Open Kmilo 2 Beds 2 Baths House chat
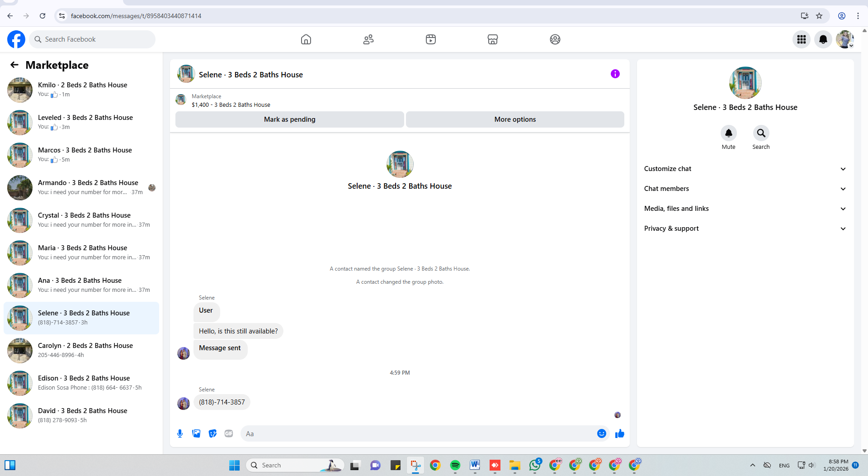Image resolution: width=868 pixels, height=476 pixels. tap(81, 90)
